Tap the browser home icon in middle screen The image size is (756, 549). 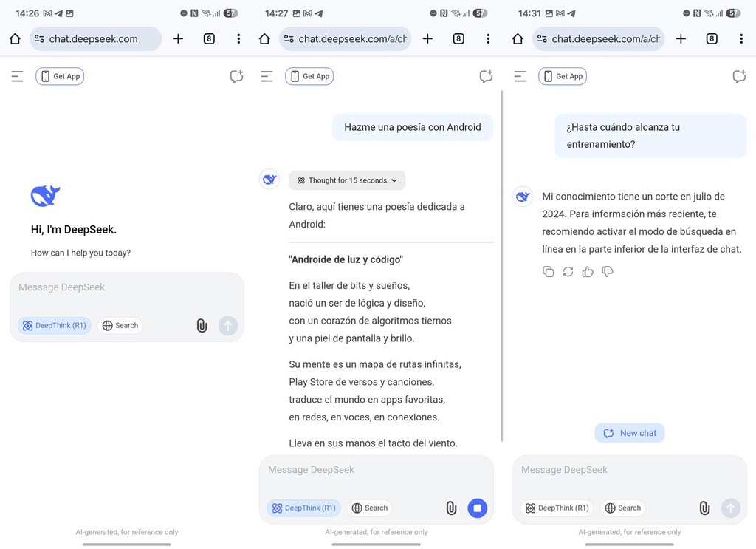tap(264, 38)
